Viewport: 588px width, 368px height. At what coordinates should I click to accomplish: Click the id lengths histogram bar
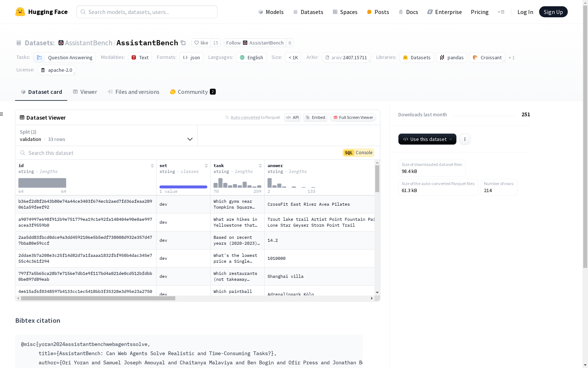tap(42, 183)
